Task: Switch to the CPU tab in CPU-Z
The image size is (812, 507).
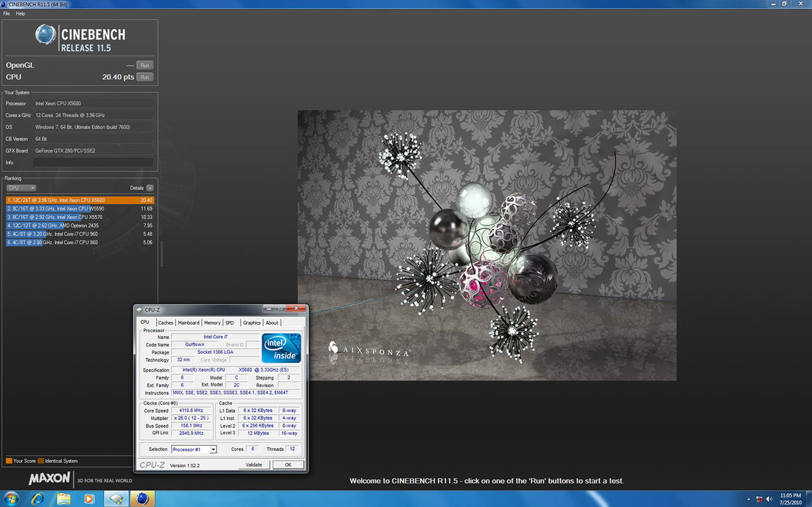Action: coord(145,323)
